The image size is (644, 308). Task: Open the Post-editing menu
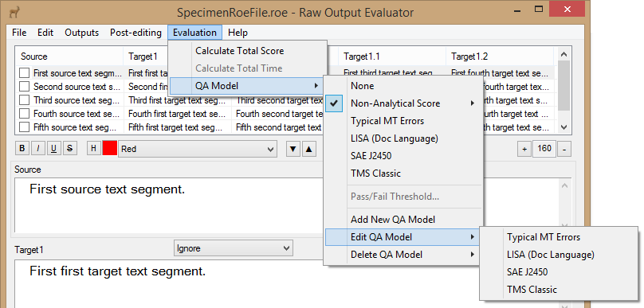click(135, 33)
